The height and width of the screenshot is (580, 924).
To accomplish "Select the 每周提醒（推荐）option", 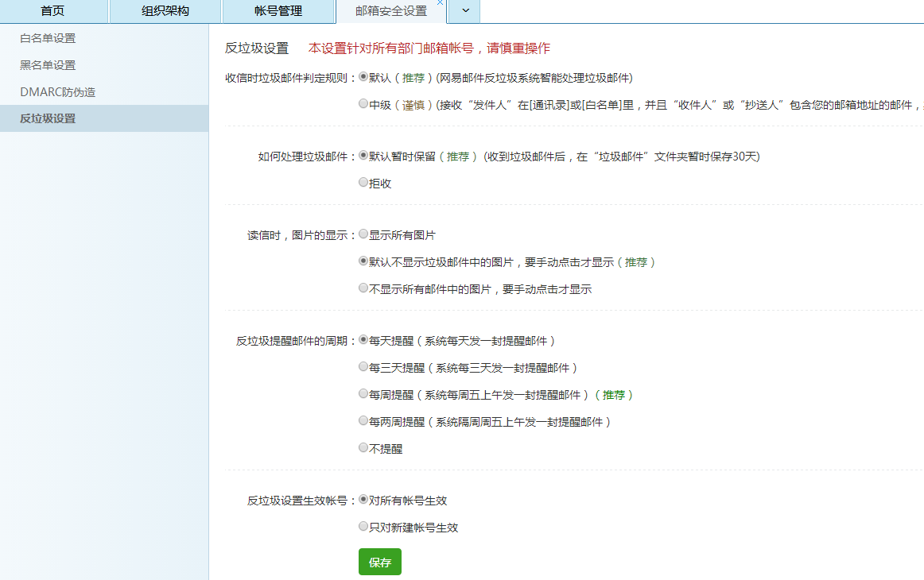I will [363, 393].
